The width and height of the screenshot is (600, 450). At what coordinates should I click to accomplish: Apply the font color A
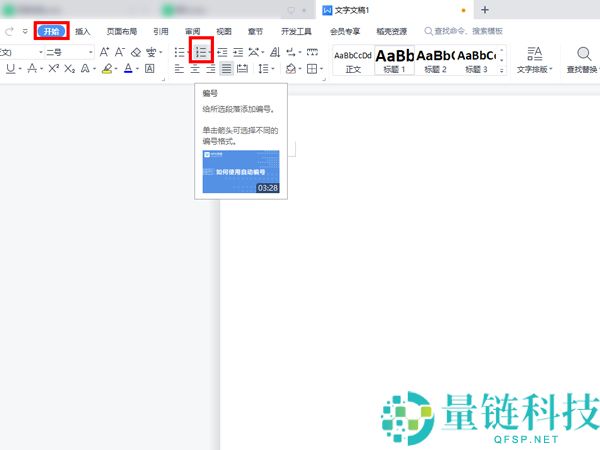coord(128,68)
